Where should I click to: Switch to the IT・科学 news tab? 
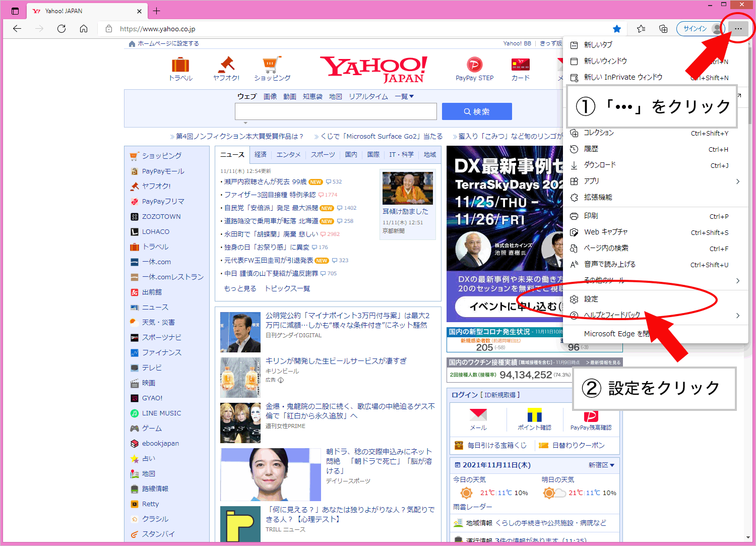401,155
